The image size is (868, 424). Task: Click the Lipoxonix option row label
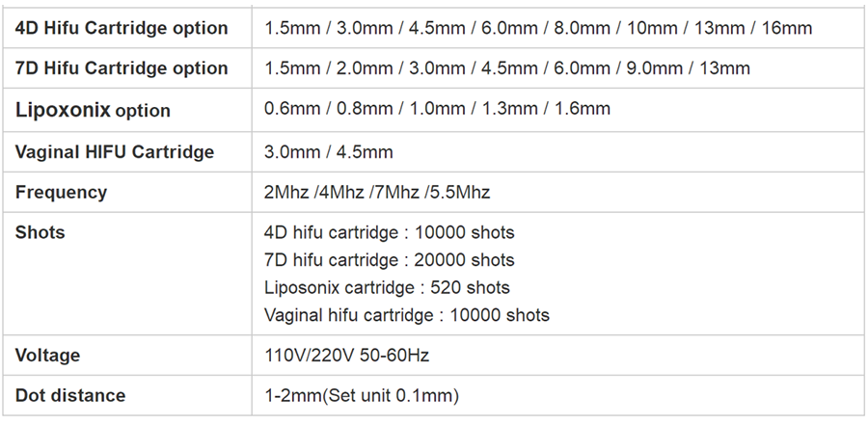[x=93, y=110]
